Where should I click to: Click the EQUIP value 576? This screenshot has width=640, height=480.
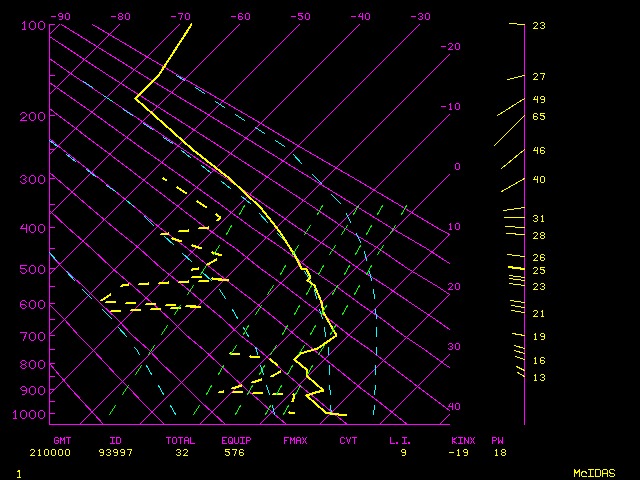pyautogui.click(x=234, y=452)
